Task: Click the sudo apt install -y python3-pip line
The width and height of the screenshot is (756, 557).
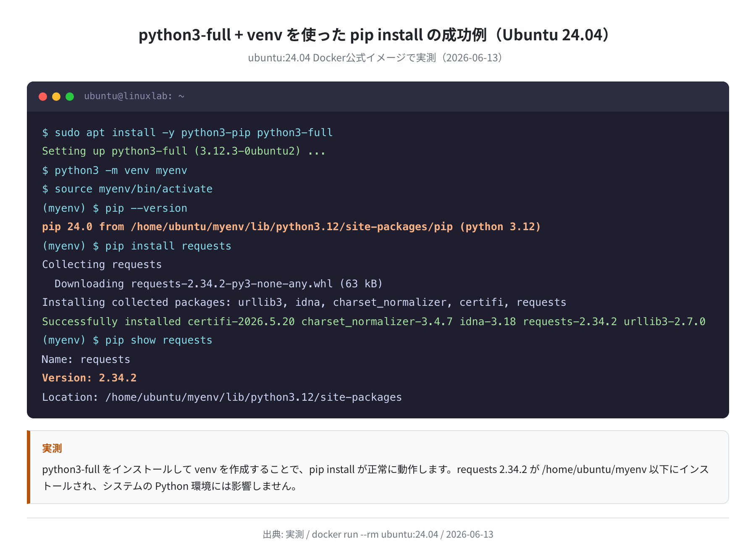Action: (187, 133)
